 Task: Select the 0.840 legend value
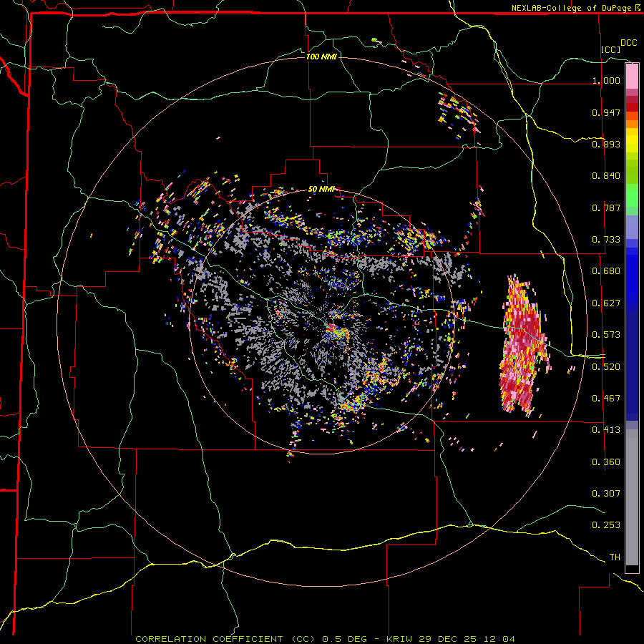(606, 176)
